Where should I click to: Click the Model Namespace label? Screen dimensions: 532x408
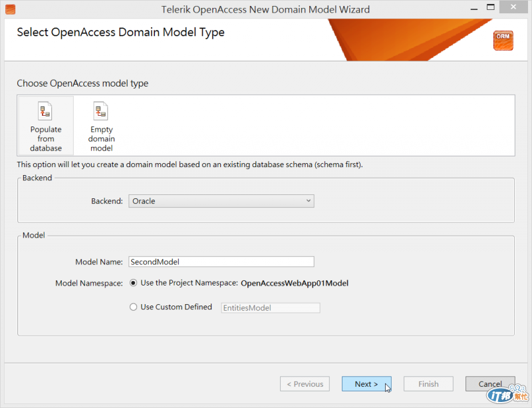click(89, 284)
